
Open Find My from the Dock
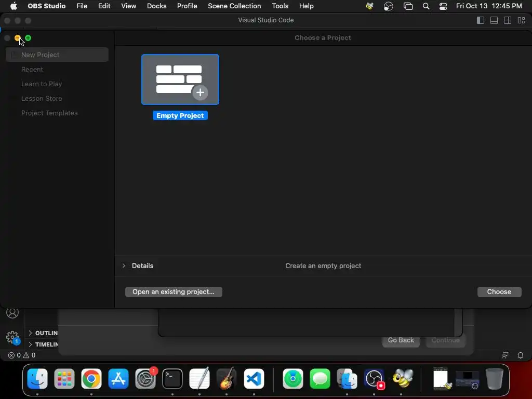coord(293,379)
